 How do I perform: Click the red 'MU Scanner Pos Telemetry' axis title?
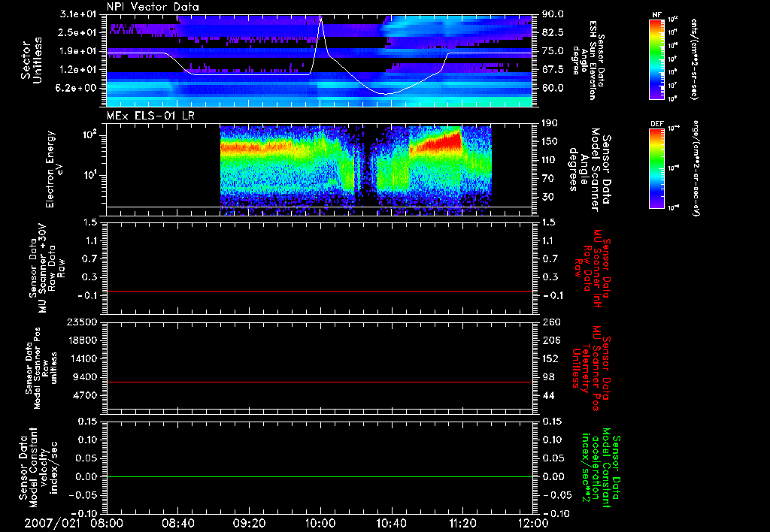591,368
